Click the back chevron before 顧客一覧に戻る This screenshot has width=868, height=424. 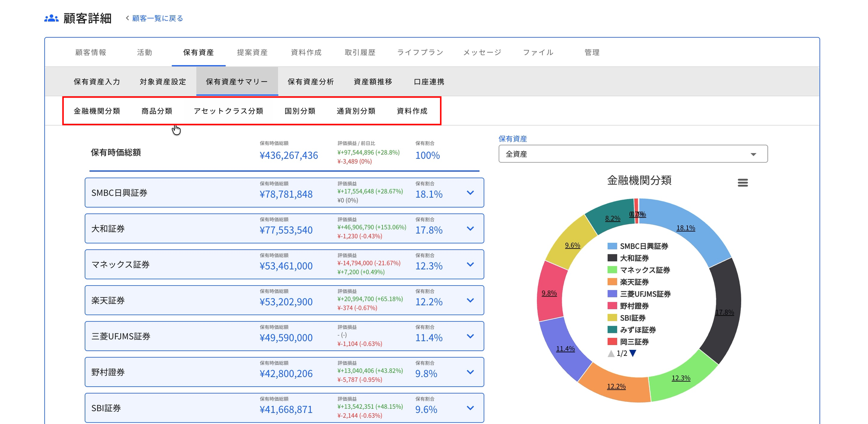[127, 18]
